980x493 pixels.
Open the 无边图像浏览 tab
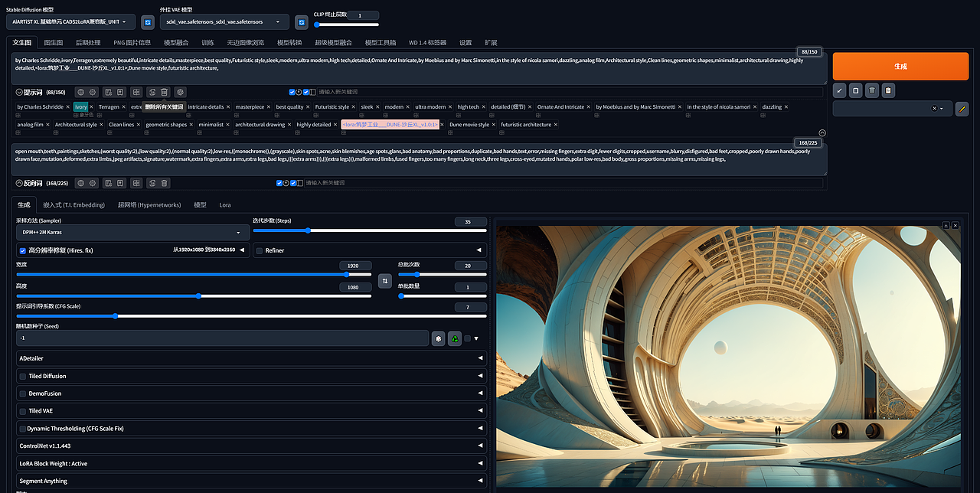coord(245,43)
